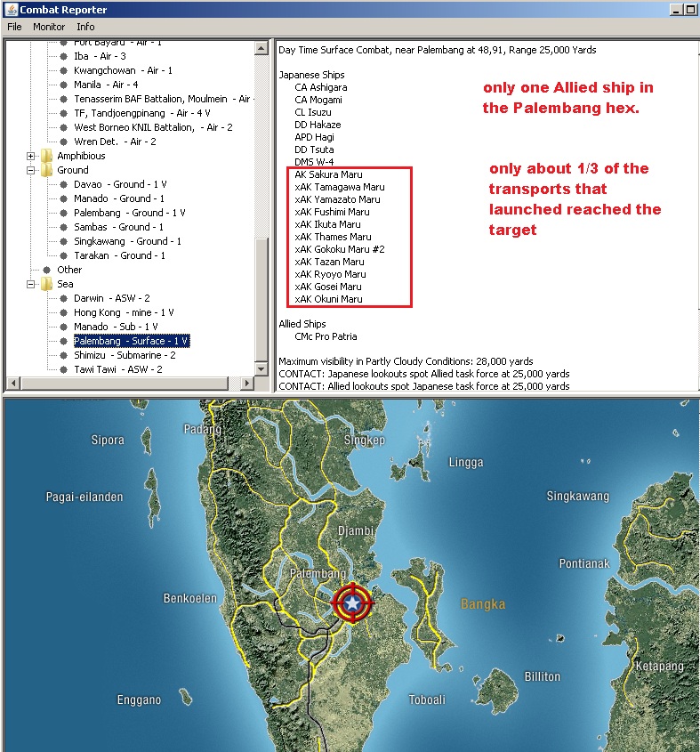Select Davao - Ground - 1 V

(x=120, y=184)
